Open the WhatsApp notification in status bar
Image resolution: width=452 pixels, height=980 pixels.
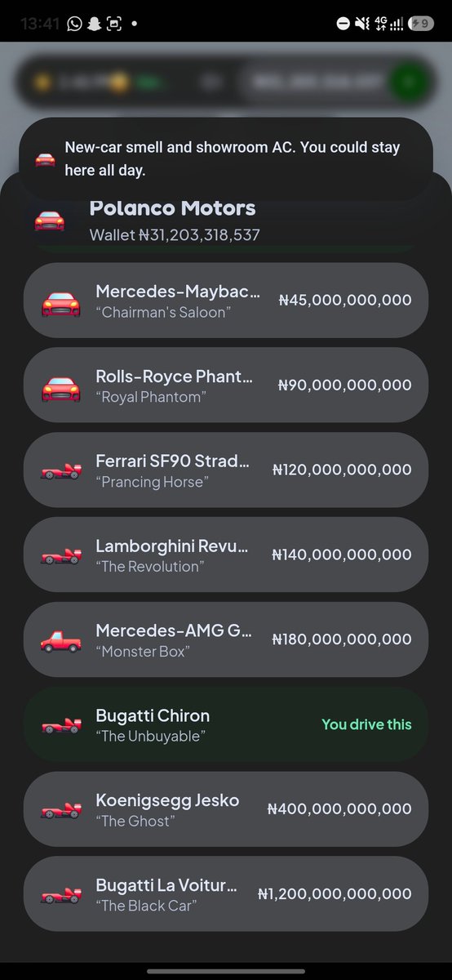click(75, 24)
